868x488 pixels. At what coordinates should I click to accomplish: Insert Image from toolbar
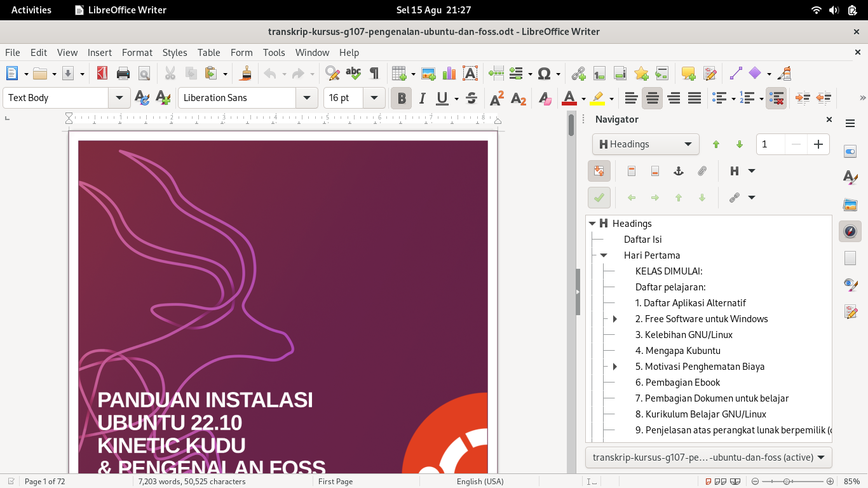[x=428, y=74]
